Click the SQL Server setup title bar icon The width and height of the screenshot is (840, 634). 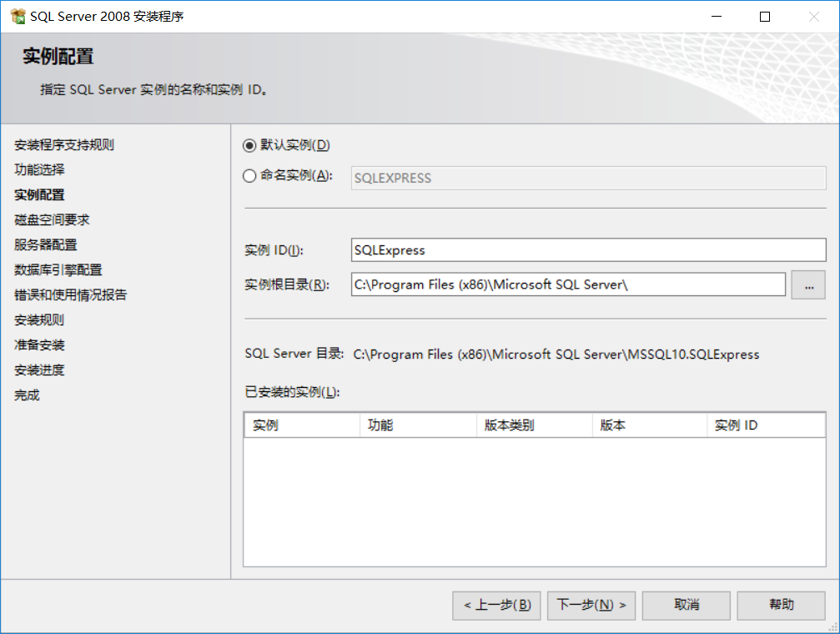(18, 17)
